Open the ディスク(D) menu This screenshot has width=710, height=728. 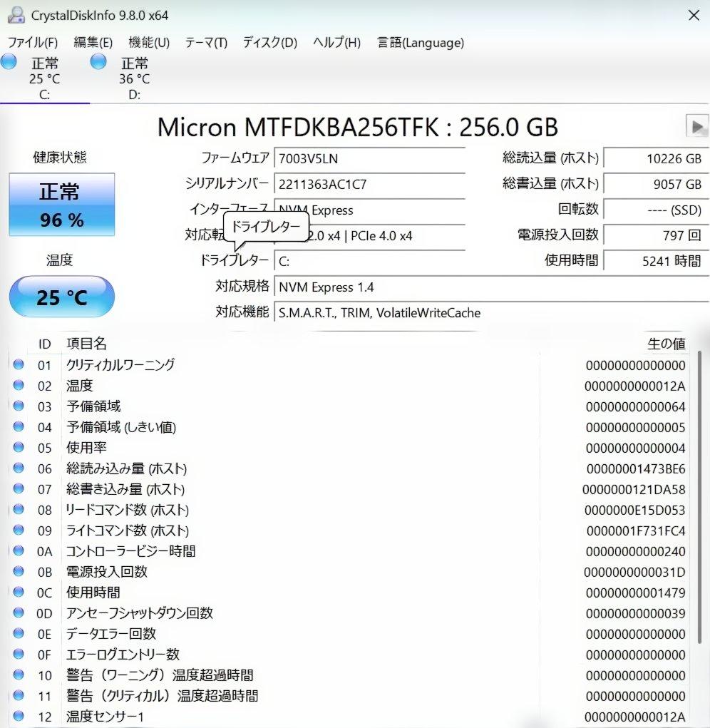[270, 42]
